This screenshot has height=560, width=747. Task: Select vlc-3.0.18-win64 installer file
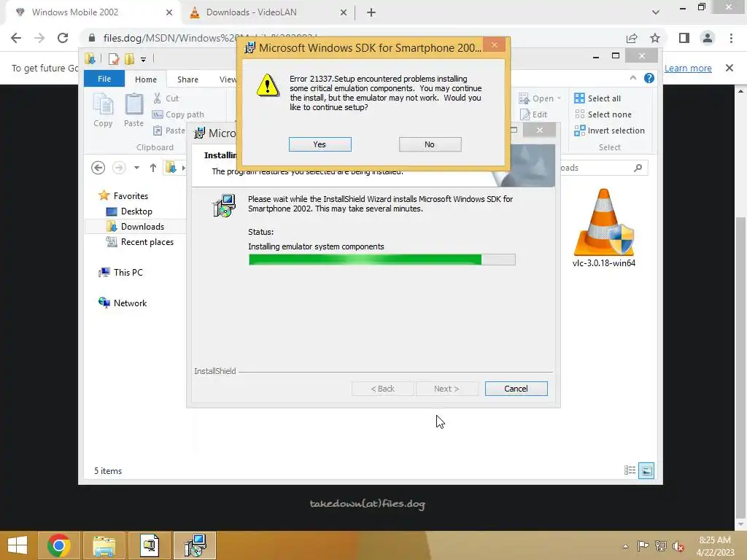tap(603, 227)
